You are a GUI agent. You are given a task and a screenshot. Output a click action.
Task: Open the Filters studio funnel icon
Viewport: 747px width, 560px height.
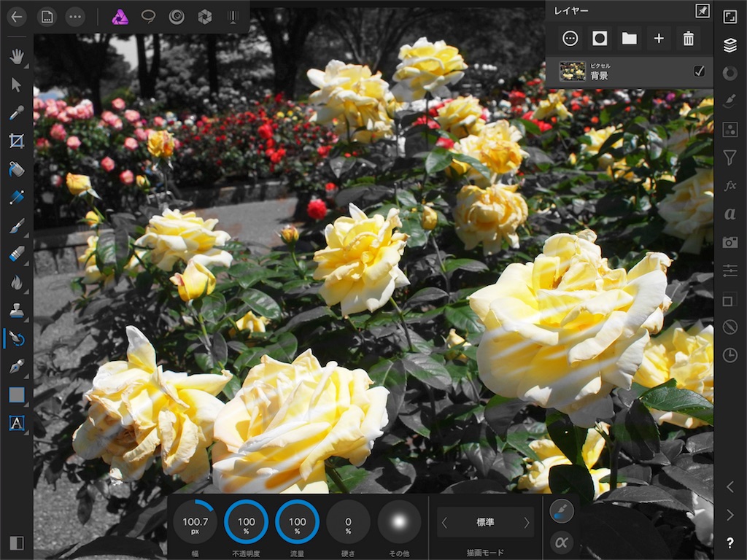[x=729, y=157]
